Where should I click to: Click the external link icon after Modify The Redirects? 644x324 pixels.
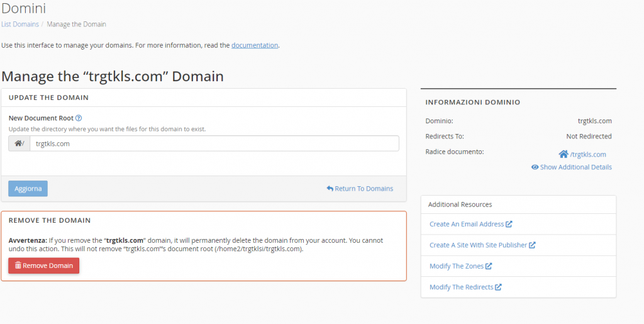click(x=498, y=287)
